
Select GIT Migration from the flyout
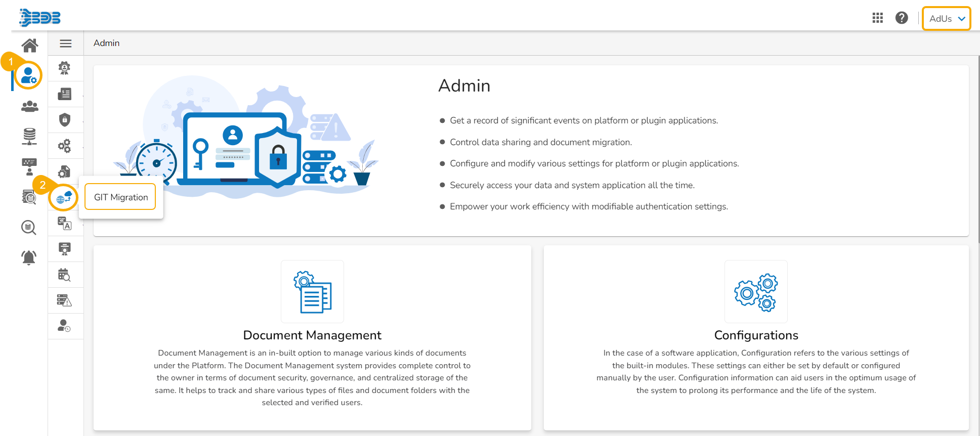click(x=121, y=197)
